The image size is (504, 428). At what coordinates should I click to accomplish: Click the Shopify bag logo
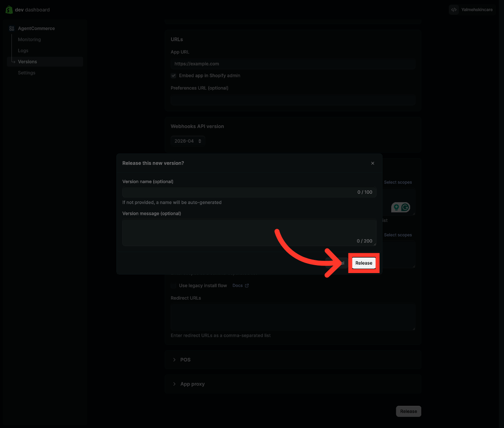tap(9, 10)
